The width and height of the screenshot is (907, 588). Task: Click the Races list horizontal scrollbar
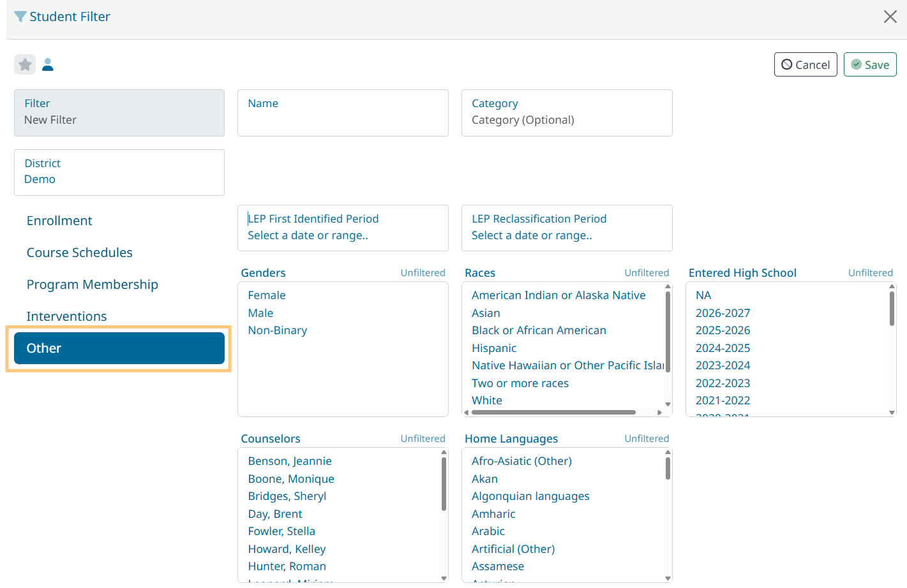coord(553,413)
